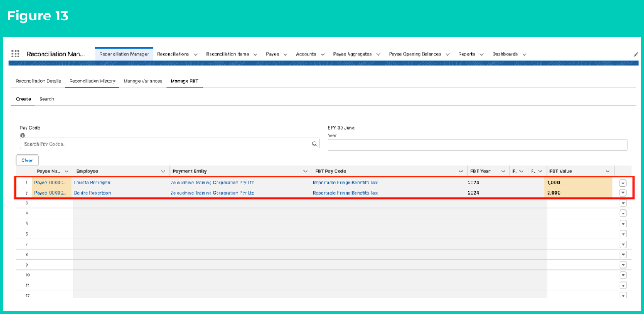This screenshot has width=644, height=314.
Task: Expand the Dashboards nav chevron
Action: 524,54
